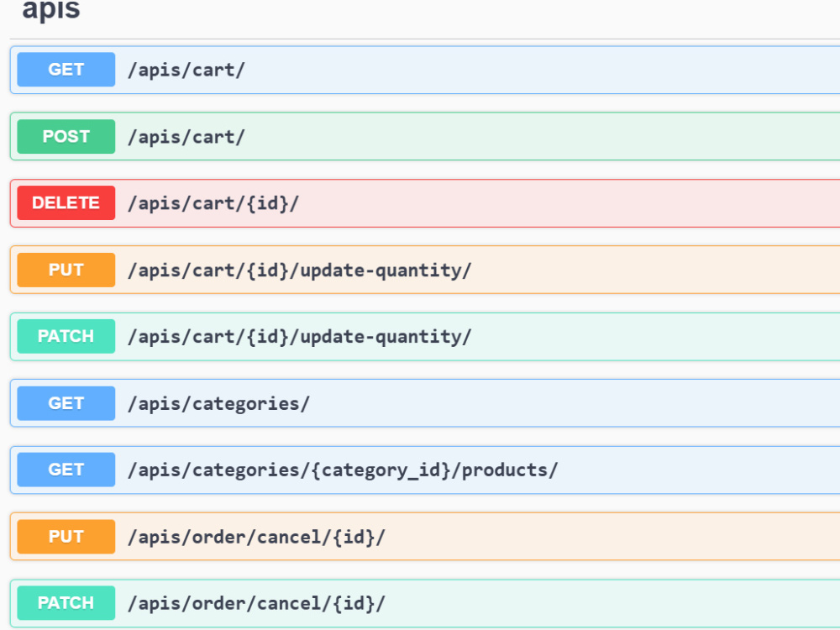The height and width of the screenshot is (630, 840).
Task: Click the GET badge for /apis/cart/
Action: pos(66,70)
